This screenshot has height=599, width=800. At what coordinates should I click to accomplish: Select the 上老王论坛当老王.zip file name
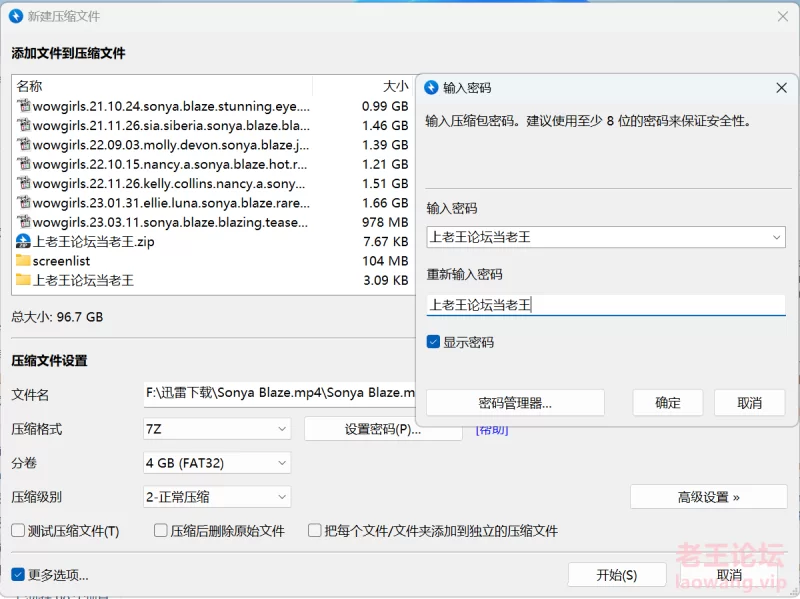tap(93, 241)
